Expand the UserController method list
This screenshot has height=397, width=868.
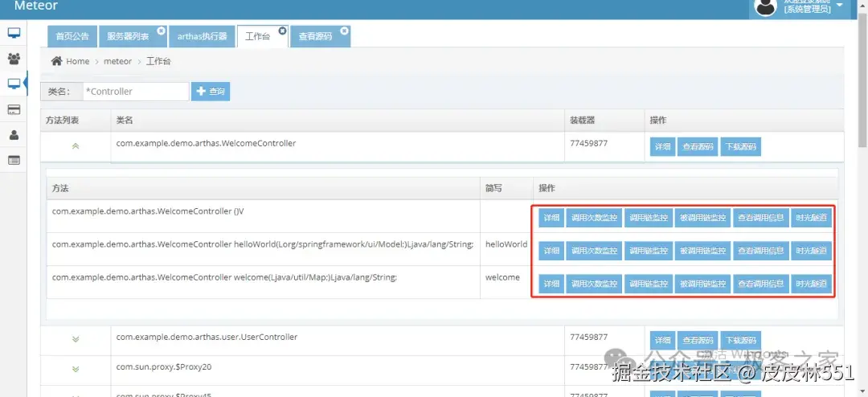coord(76,339)
